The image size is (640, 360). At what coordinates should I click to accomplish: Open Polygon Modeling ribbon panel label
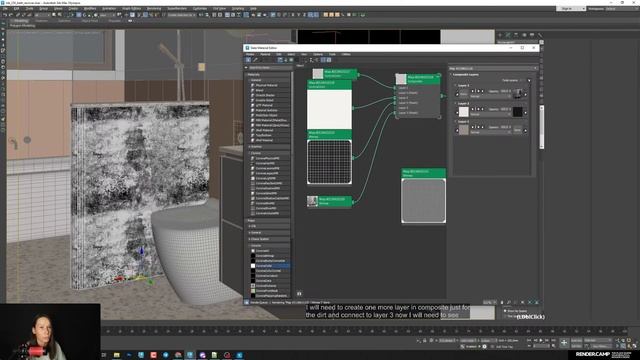tap(22, 26)
